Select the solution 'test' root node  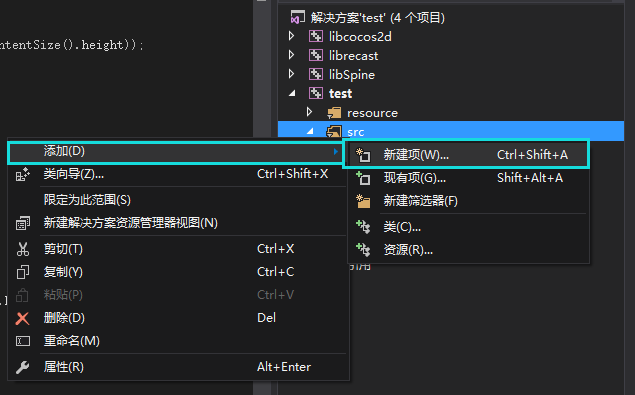[377, 17]
